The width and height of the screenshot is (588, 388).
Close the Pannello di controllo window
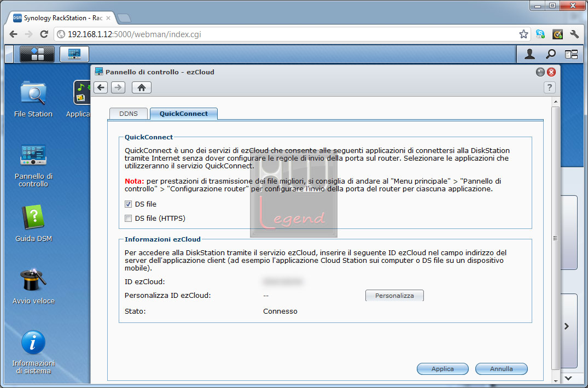(x=551, y=72)
